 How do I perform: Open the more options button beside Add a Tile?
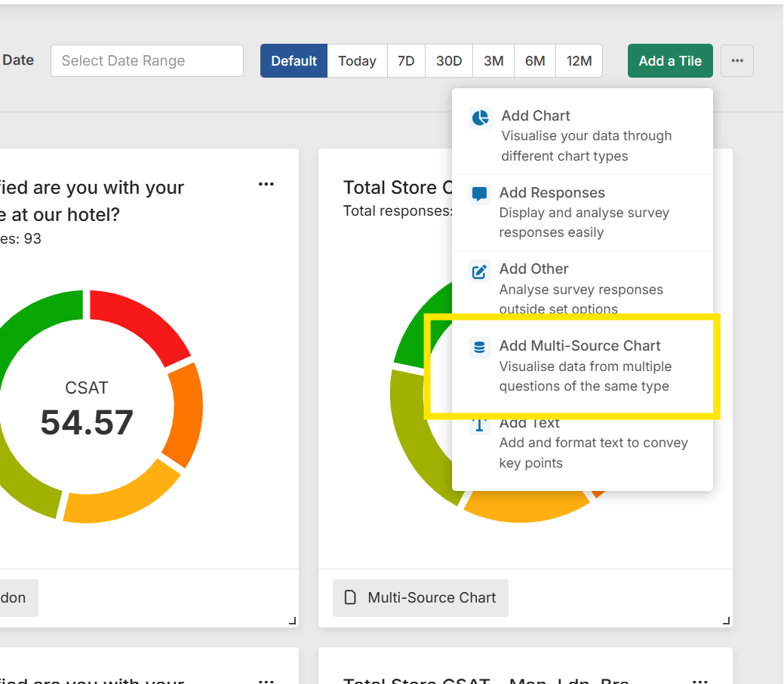[737, 61]
